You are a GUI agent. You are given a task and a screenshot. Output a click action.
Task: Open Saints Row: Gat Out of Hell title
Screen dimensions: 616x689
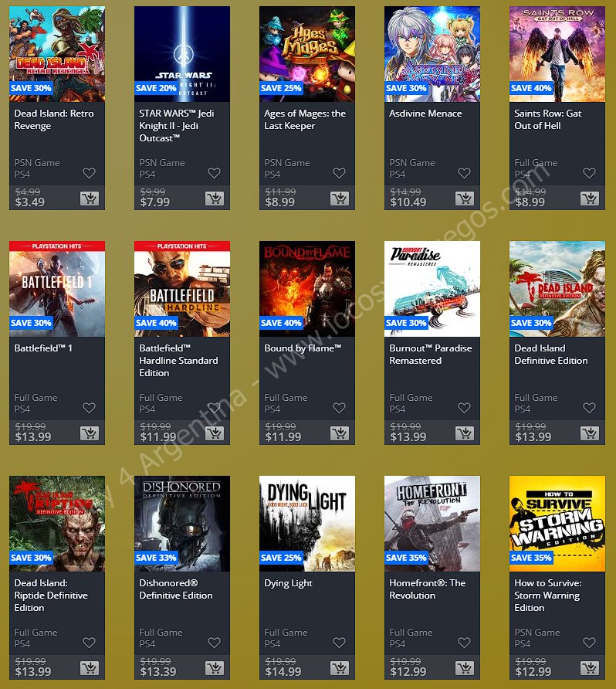pyautogui.click(x=548, y=120)
